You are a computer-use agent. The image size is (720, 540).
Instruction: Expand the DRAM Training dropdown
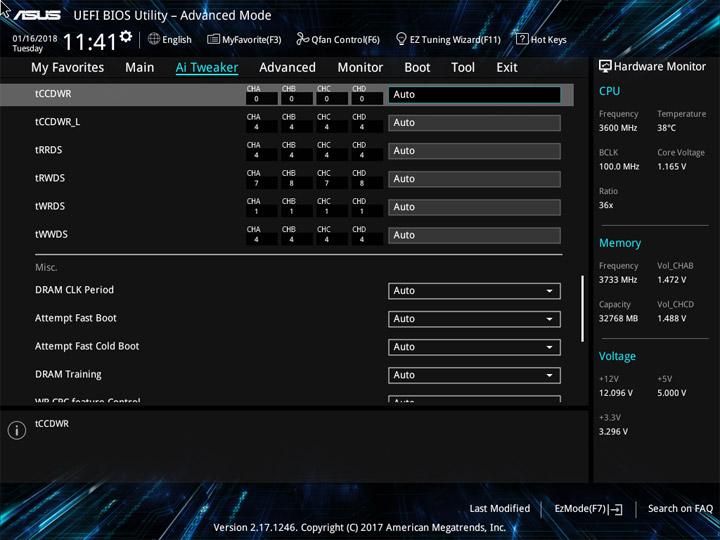pyautogui.click(x=474, y=375)
